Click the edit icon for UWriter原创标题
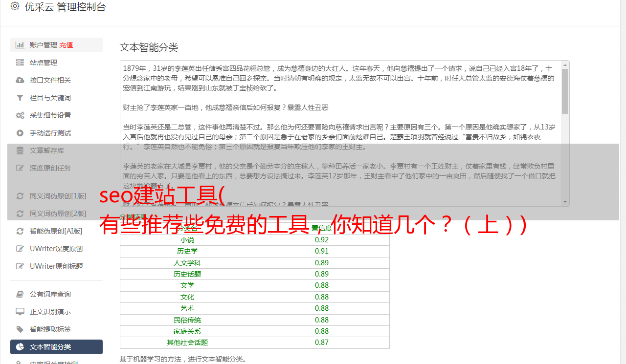Viewport: 626px width, 364px height. [x=20, y=266]
